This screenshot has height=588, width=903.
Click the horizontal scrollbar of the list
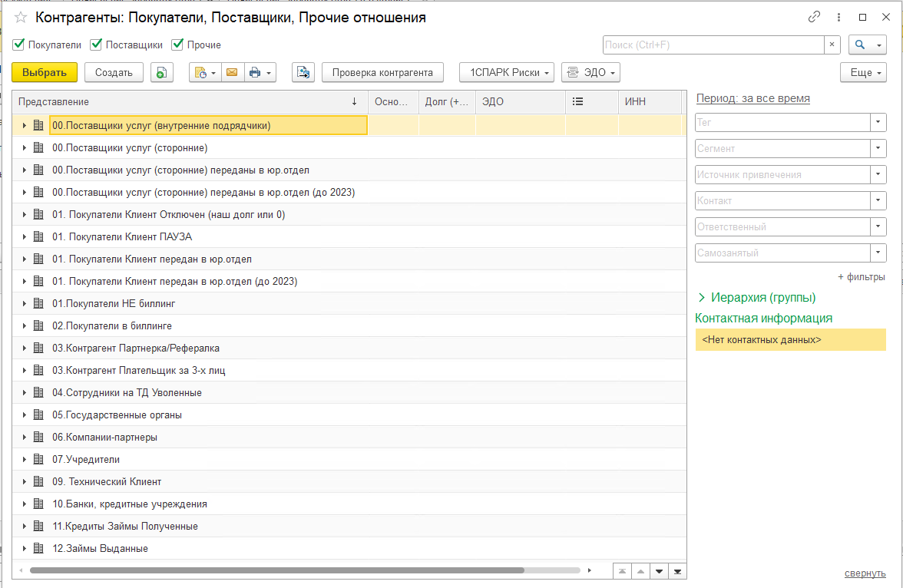point(277,570)
